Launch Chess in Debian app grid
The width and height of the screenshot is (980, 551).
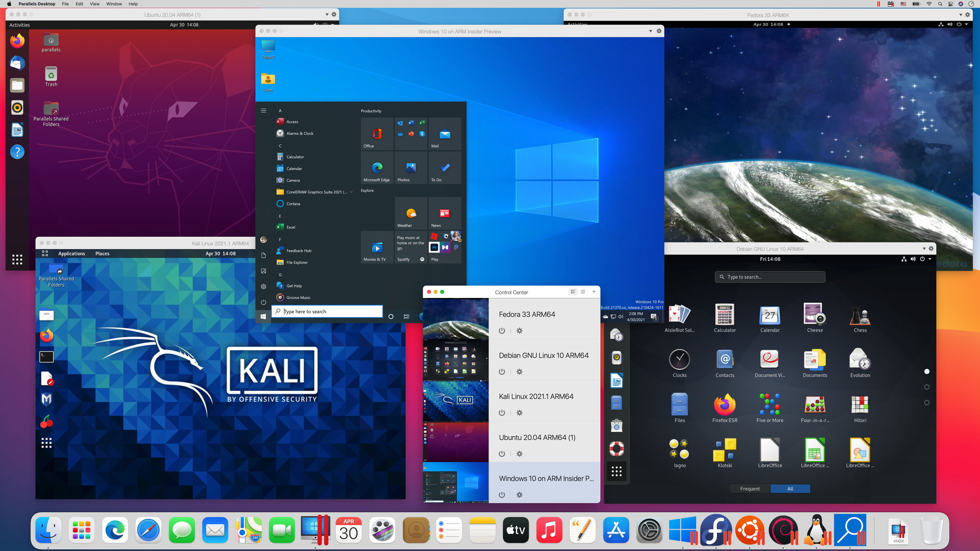coord(860,318)
